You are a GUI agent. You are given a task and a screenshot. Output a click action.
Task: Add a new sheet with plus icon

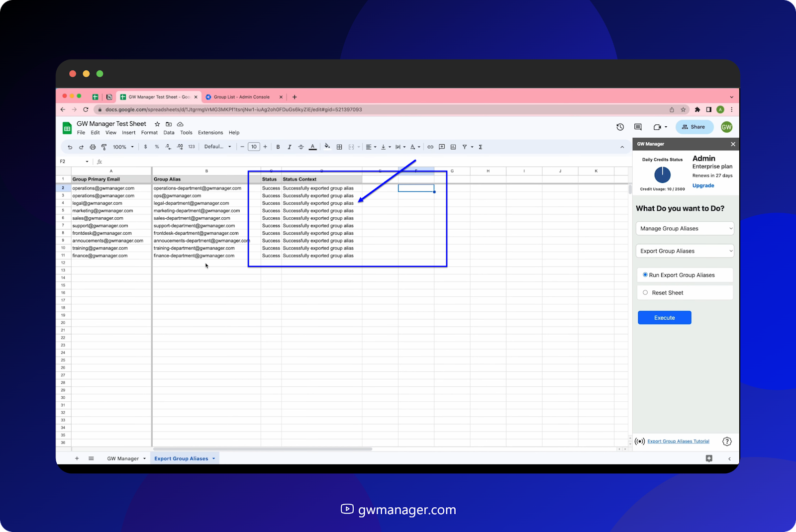[x=77, y=458]
